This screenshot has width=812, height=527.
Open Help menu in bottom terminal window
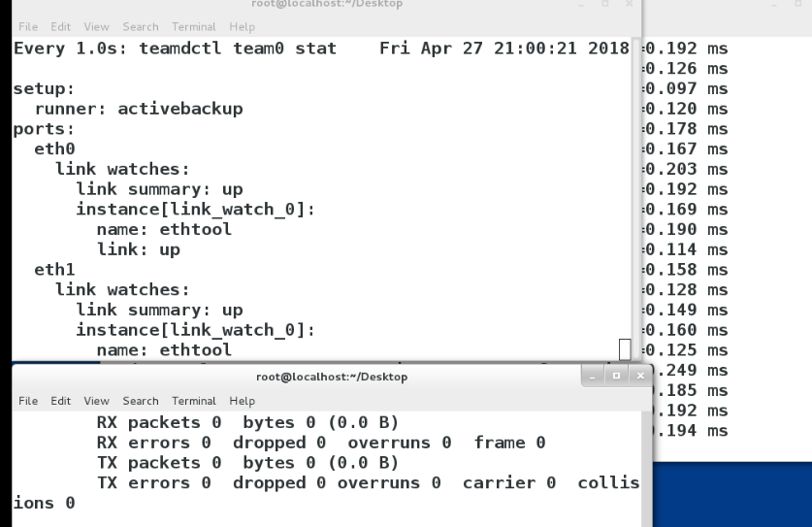[242, 401]
